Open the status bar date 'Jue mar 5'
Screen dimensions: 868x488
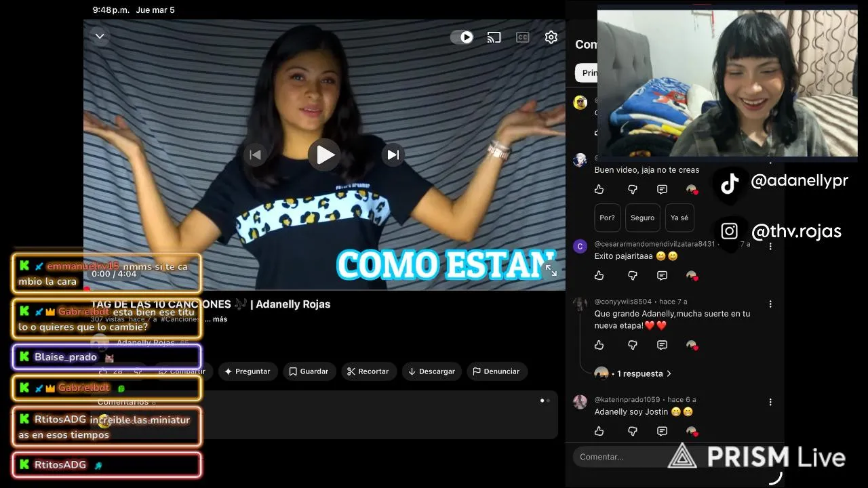[x=155, y=10]
